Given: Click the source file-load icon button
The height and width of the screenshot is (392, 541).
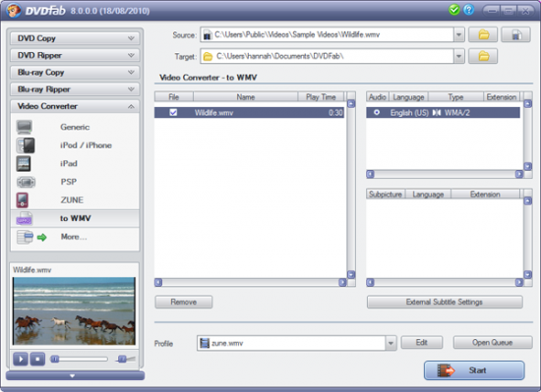Looking at the screenshot, I should [x=515, y=34].
